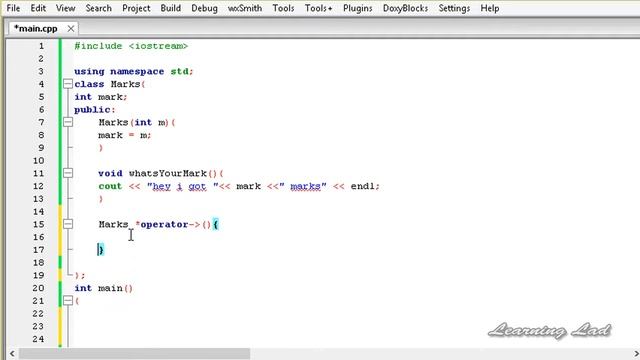Collapse the operator-> fold on line 15

pos(68,224)
